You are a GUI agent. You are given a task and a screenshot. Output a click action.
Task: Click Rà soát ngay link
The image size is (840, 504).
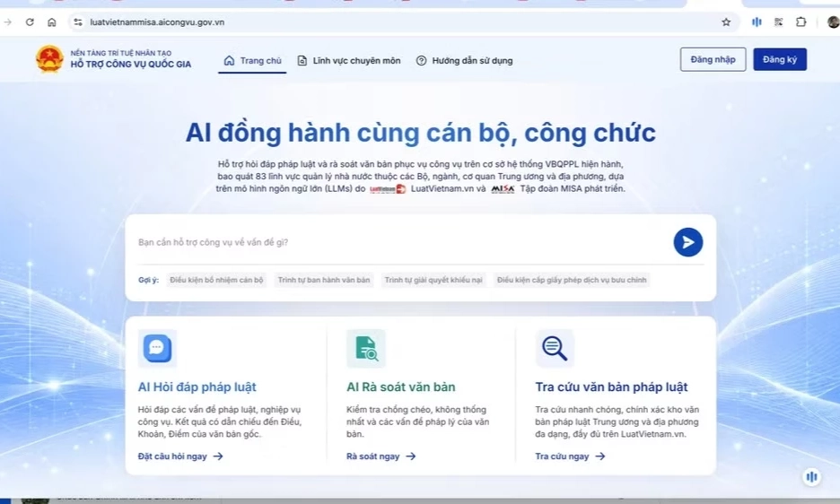[x=381, y=456]
